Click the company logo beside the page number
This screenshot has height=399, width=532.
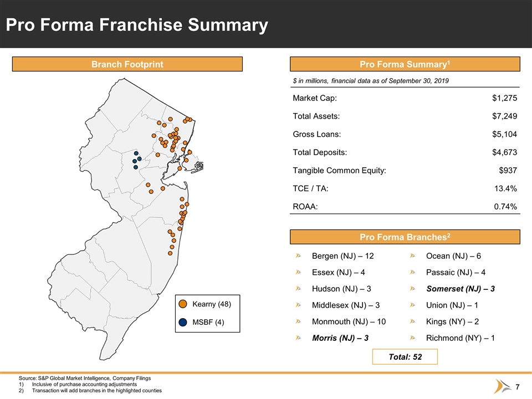(x=502, y=387)
